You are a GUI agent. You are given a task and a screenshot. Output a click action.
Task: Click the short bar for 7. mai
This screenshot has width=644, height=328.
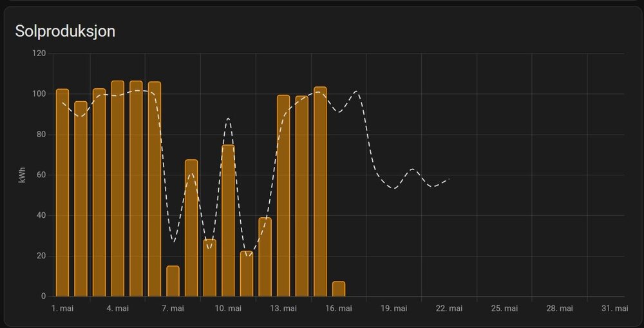click(173, 282)
